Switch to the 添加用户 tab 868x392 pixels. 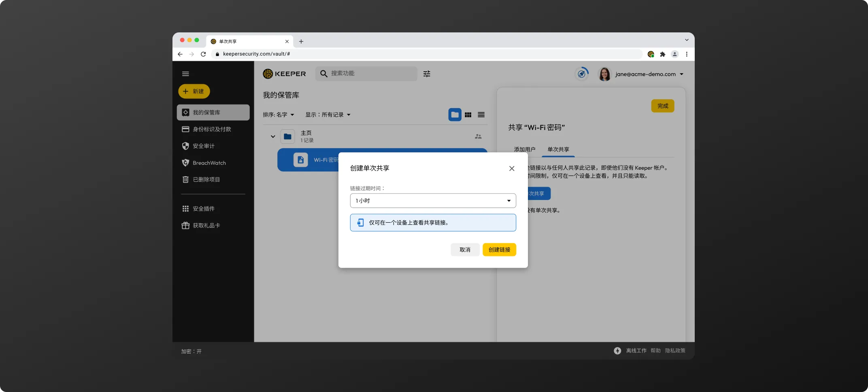click(525, 149)
